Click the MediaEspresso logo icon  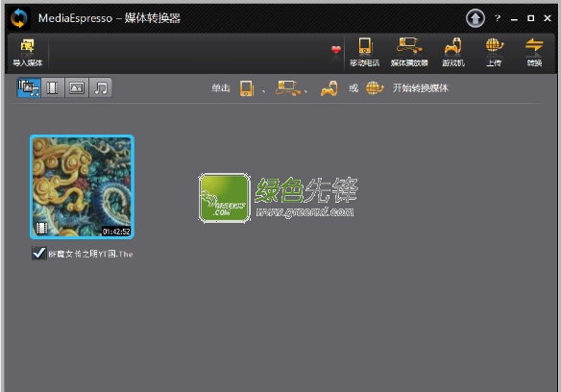[x=19, y=18]
